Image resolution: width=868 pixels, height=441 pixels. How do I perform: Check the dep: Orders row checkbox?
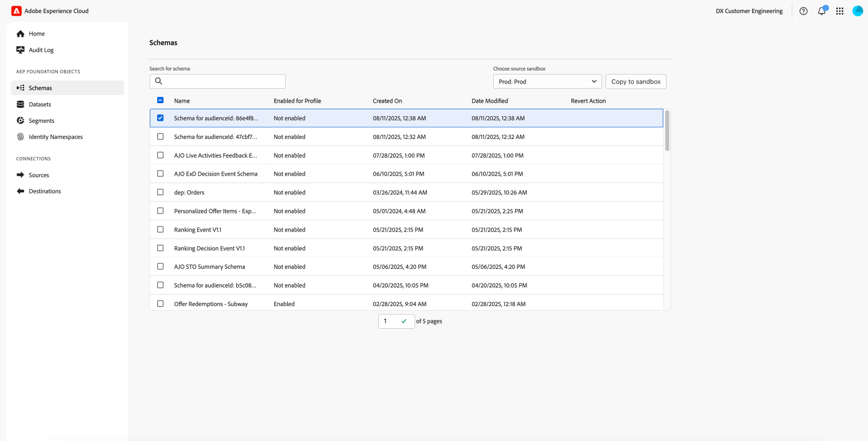(x=160, y=192)
